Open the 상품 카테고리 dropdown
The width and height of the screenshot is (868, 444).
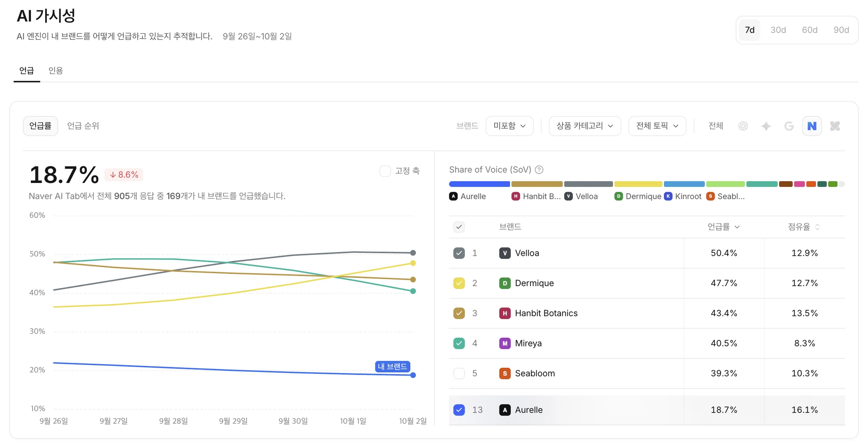585,126
